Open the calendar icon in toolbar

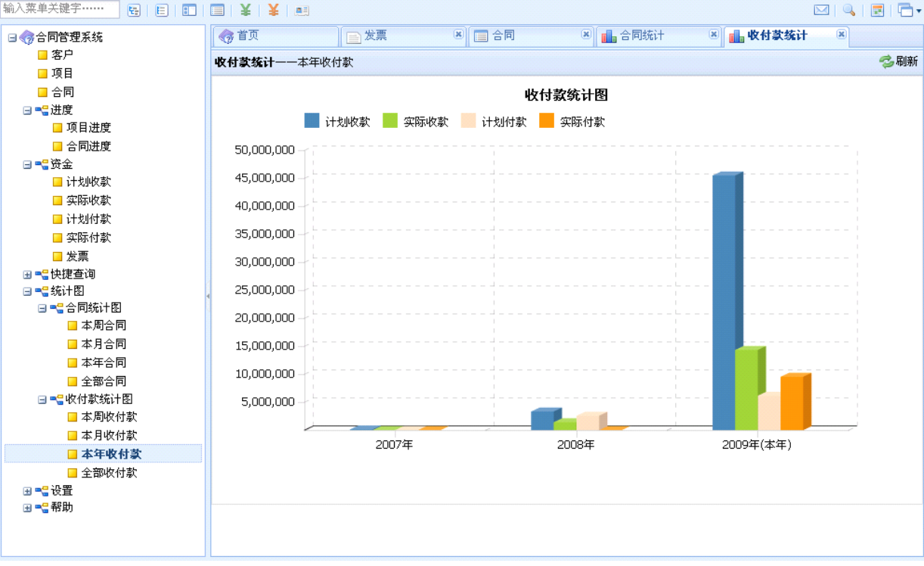877,11
